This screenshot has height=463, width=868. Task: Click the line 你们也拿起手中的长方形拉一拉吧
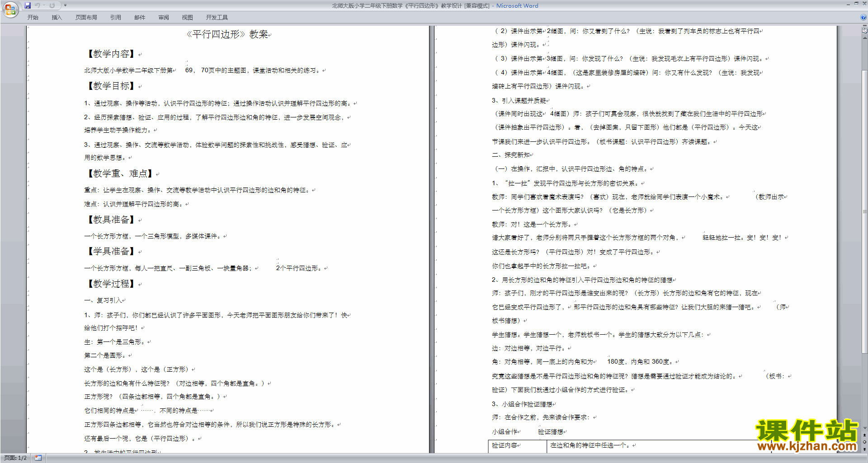(x=541, y=266)
